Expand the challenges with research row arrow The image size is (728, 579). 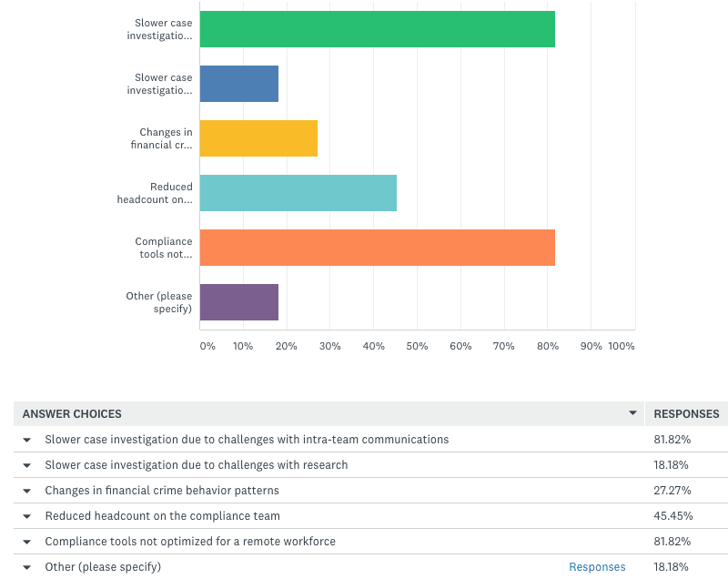point(27,465)
